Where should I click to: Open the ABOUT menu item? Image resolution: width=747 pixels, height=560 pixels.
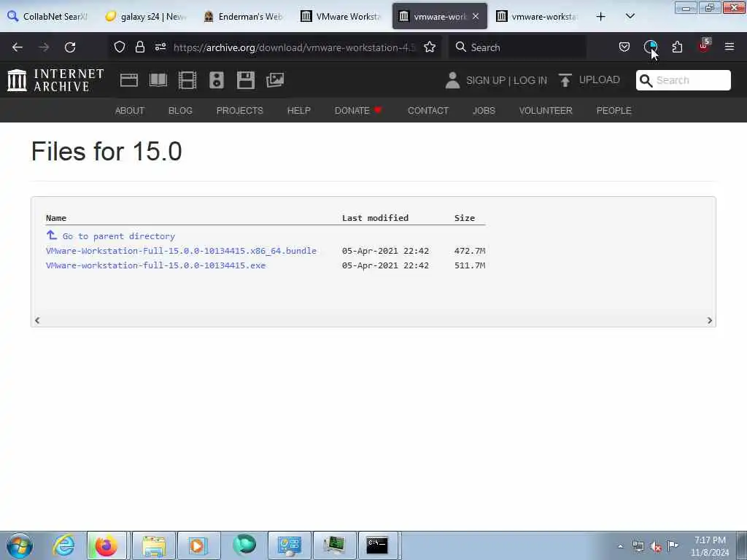[130, 111]
